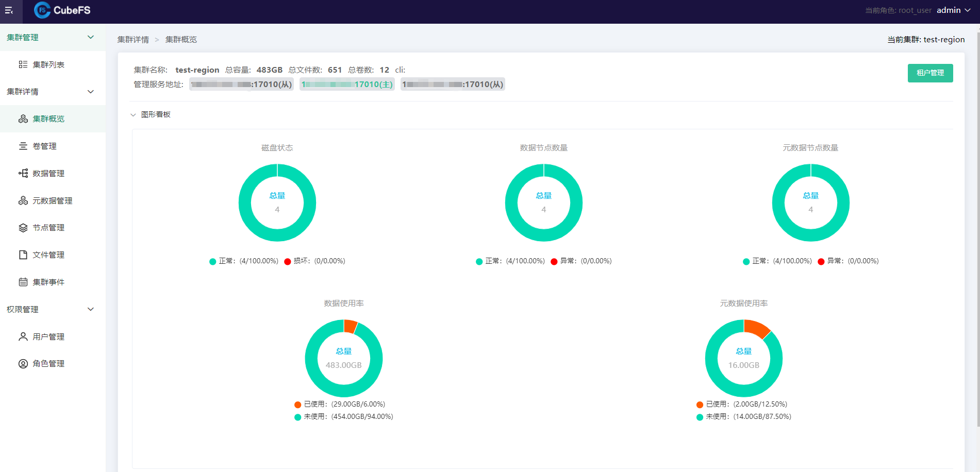Click orange used slice in 元数据使用率 chart
The height and width of the screenshot is (472, 980).
tap(755, 328)
